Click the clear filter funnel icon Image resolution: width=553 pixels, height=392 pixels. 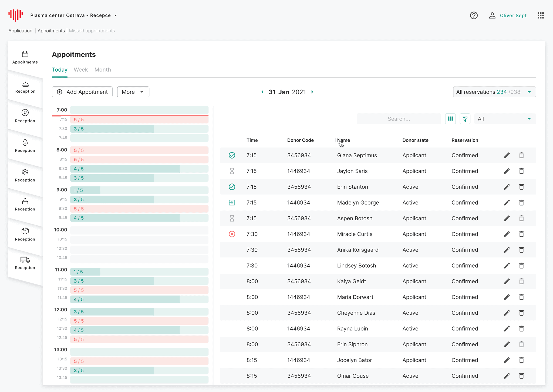[465, 119]
